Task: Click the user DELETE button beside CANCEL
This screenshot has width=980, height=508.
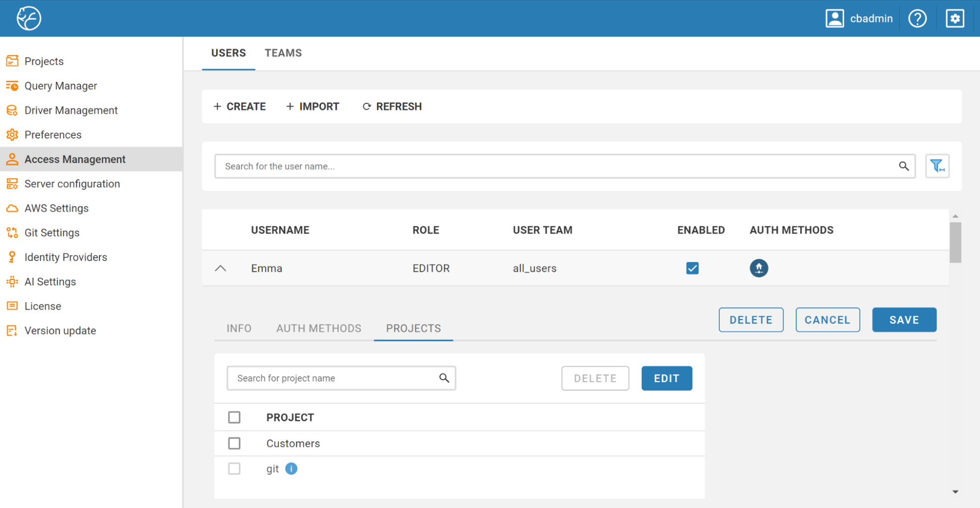Action: [x=751, y=320]
